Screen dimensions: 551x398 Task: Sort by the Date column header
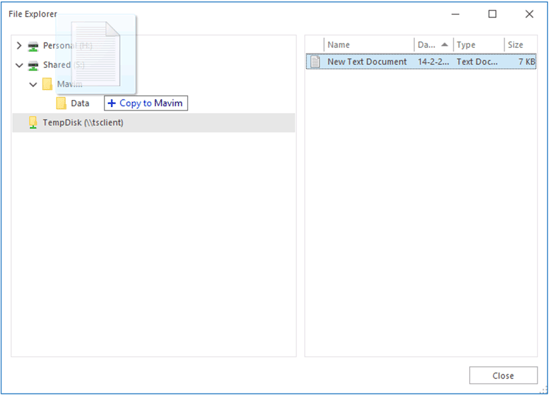(434, 45)
